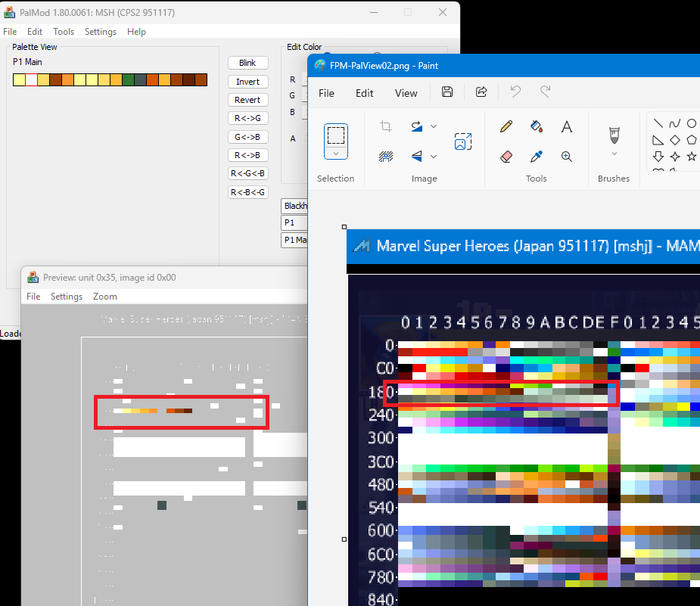Open the Rotate dropdown arrow

434,126
